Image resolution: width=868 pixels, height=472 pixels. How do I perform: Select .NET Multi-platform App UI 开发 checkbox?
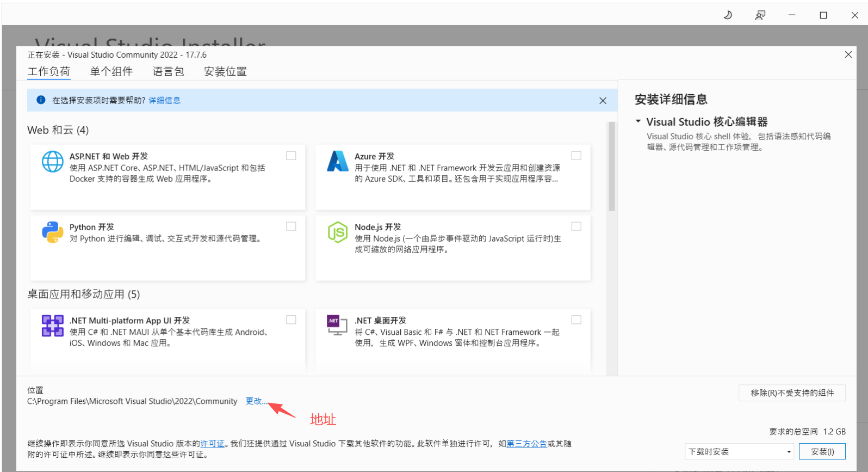(292, 320)
